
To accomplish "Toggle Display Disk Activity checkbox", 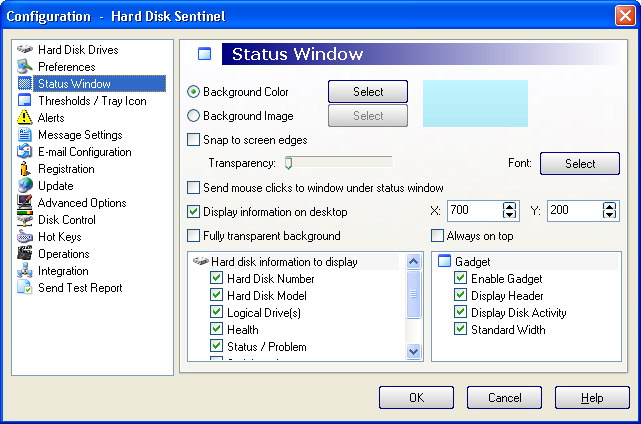I will coord(460,312).
